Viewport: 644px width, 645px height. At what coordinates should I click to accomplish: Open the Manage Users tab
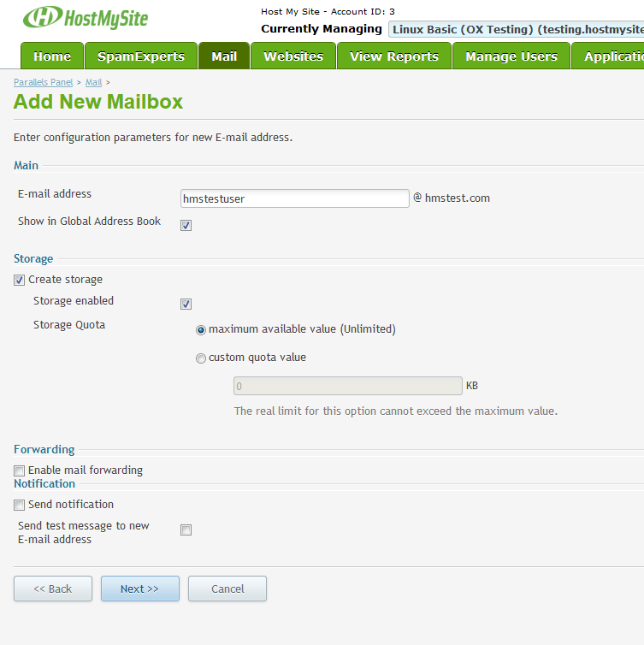pos(511,56)
